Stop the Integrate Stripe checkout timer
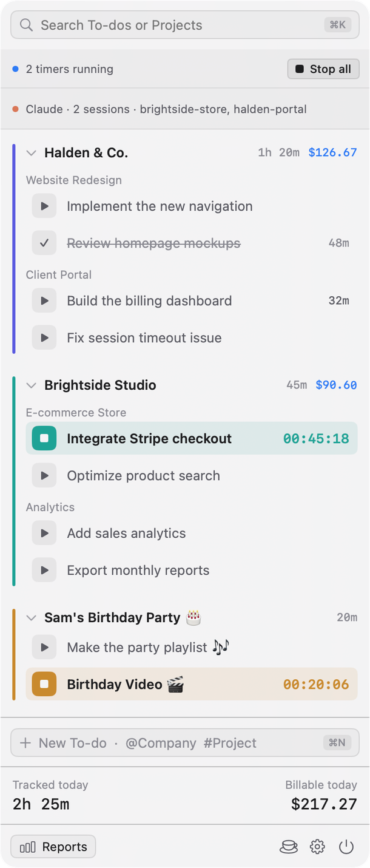This screenshot has width=370, height=868. pyautogui.click(x=44, y=438)
